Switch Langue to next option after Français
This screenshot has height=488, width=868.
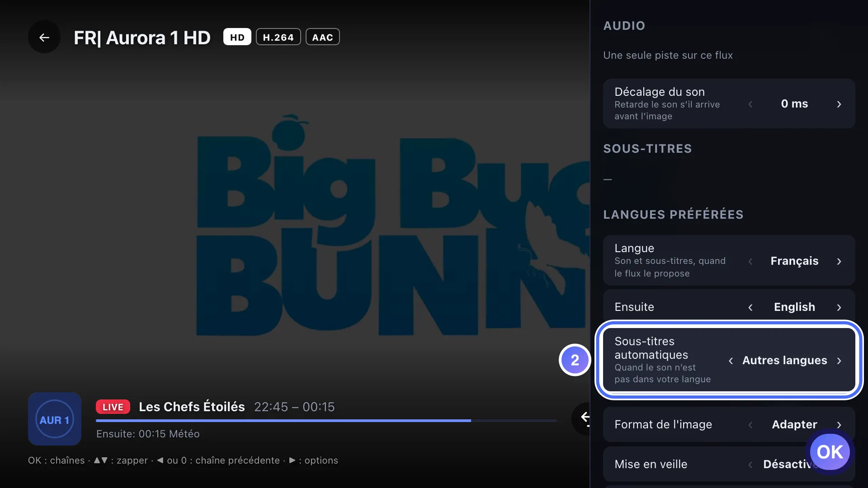839,261
